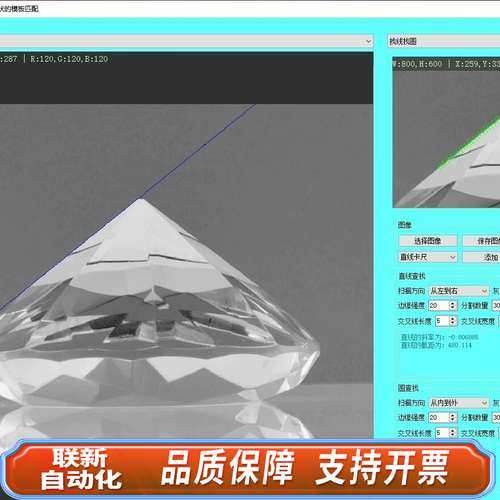Open the 直线卡尺 tool type dropdown

click(428, 257)
